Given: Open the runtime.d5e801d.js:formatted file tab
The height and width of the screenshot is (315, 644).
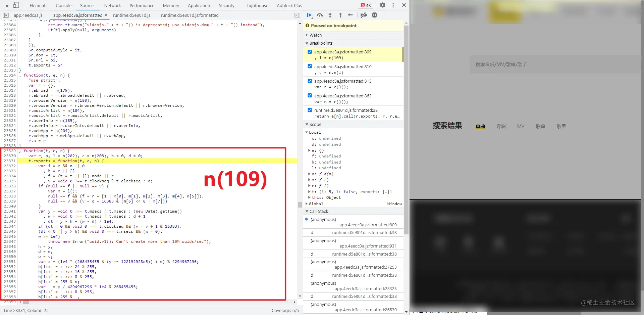Looking at the screenshot, I should 190,15.
